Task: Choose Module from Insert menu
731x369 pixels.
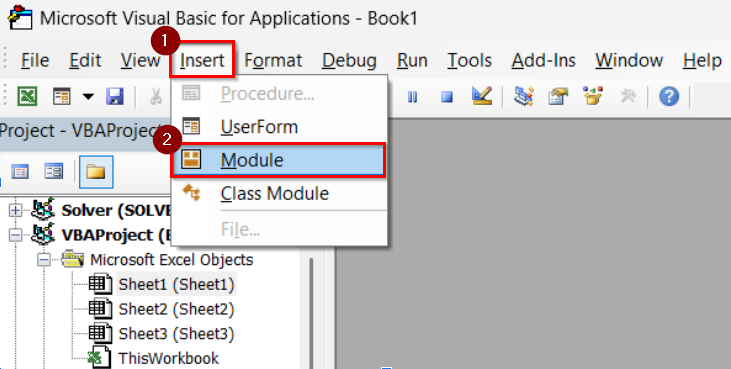Action: [x=279, y=160]
